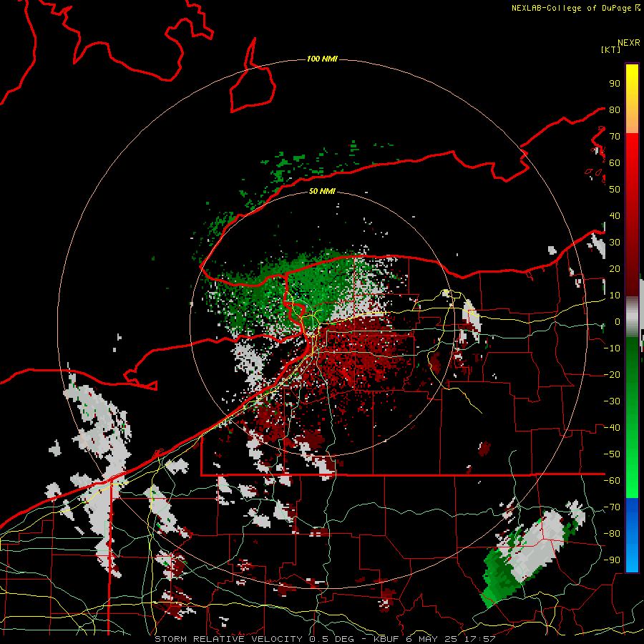Click the 90 value on the velocity scale

point(615,84)
